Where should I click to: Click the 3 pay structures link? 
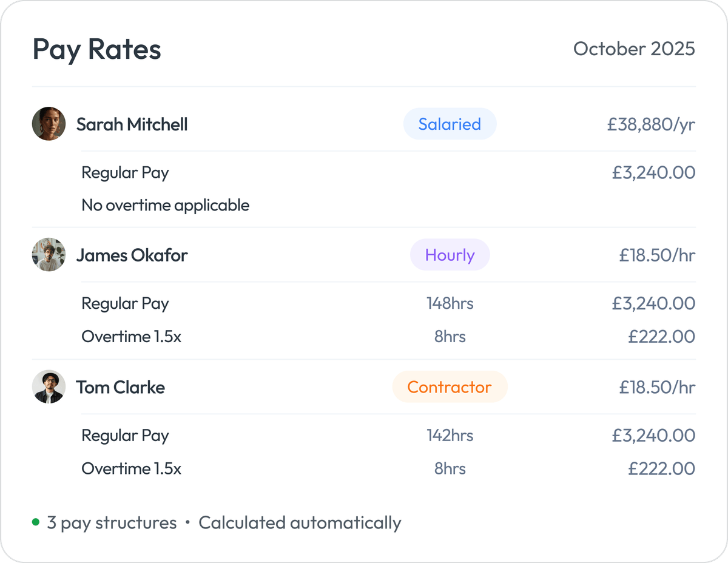[x=113, y=522]
